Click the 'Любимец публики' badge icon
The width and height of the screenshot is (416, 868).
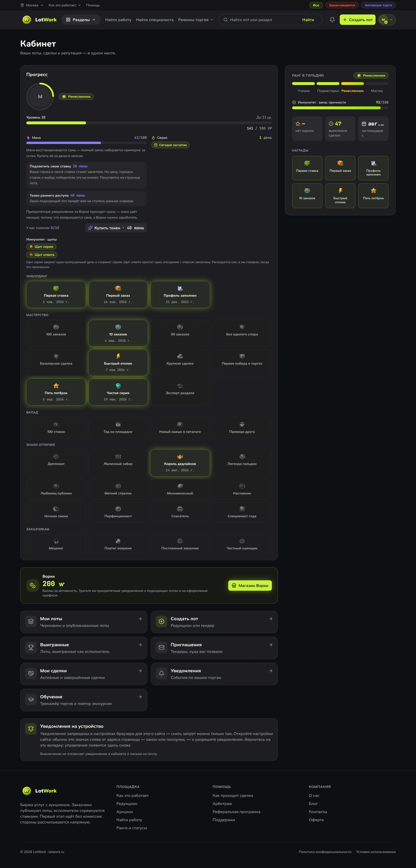tap(56, 486)
